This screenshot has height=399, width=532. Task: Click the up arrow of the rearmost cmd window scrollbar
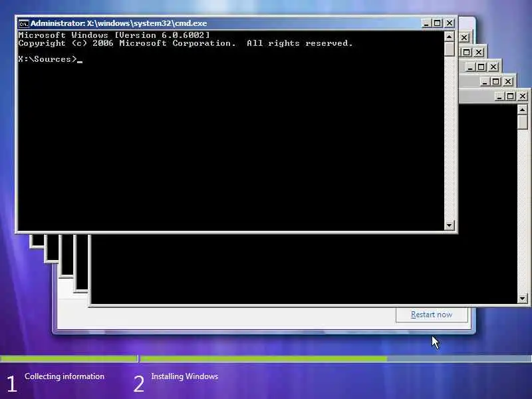(523, 110)
